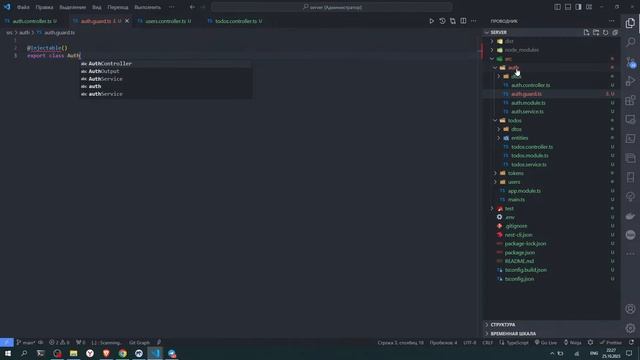Screen dimensions: 640x360
Task: Click the Go Live status bar button
Action: [x=546, y=342]
